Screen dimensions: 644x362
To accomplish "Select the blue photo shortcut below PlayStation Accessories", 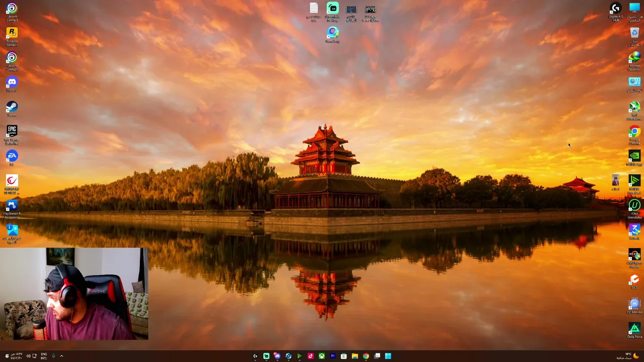I will pos(12,234).
